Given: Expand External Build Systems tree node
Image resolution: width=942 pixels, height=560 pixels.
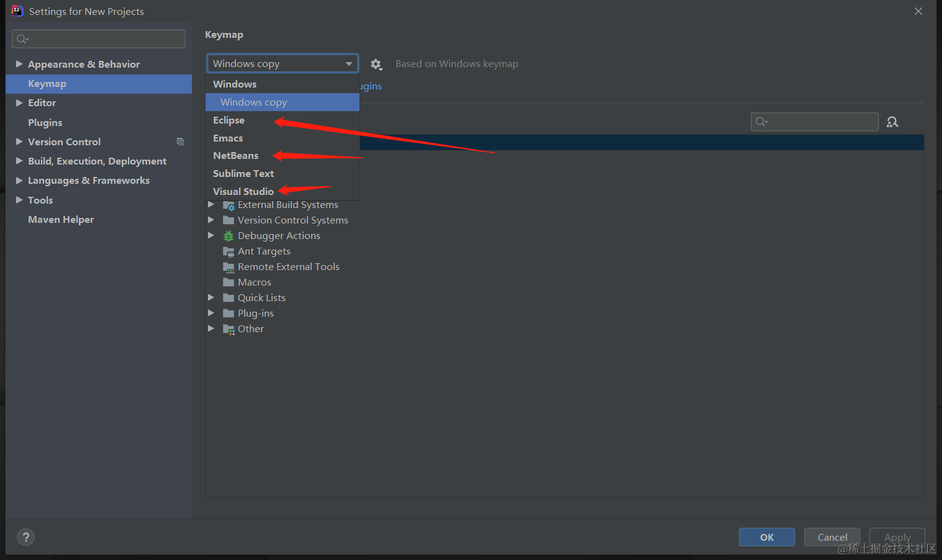Looking at the screenshot, I should (211, 204).
